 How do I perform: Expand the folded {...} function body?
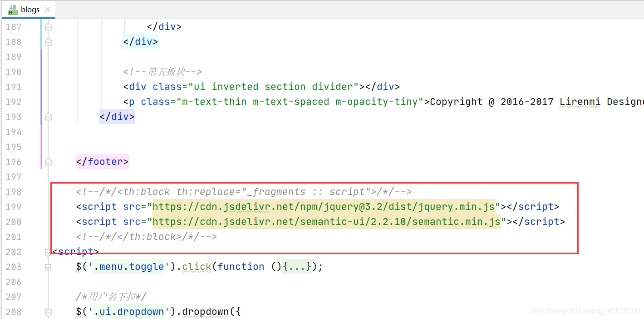click(297, 267)
